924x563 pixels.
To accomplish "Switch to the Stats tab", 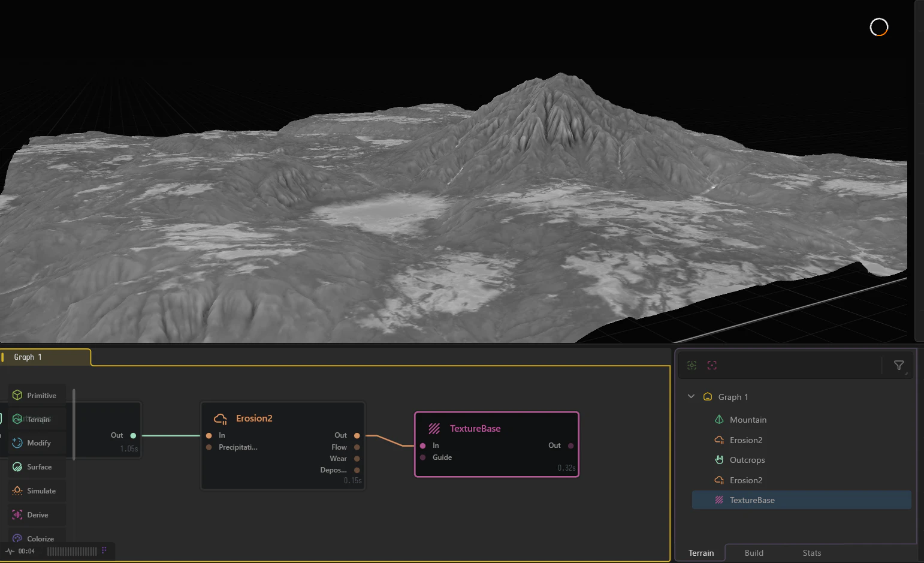I will [x=812, y=553].
